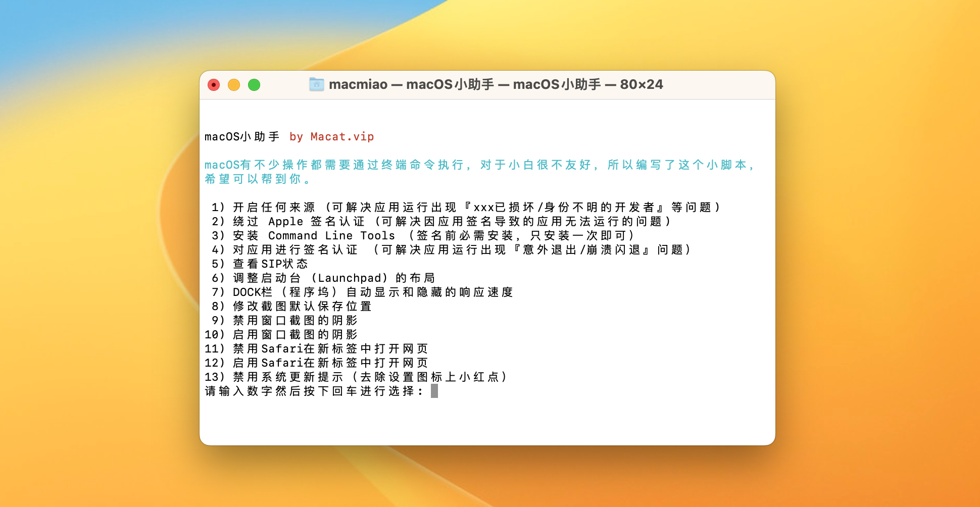Screen dimensions: 980x507
Task: Click the 'macOS小助手' heading text
Action: point(241,137)
